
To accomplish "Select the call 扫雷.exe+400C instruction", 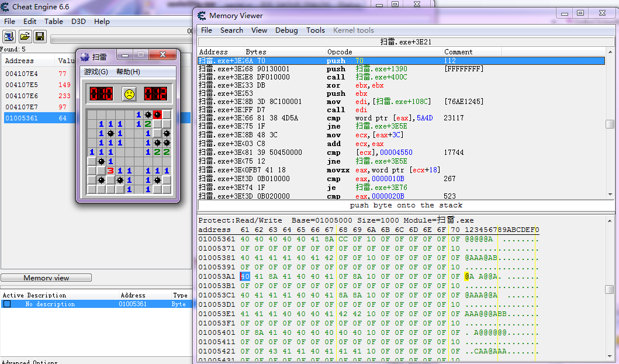I will (x=401, y=77).
